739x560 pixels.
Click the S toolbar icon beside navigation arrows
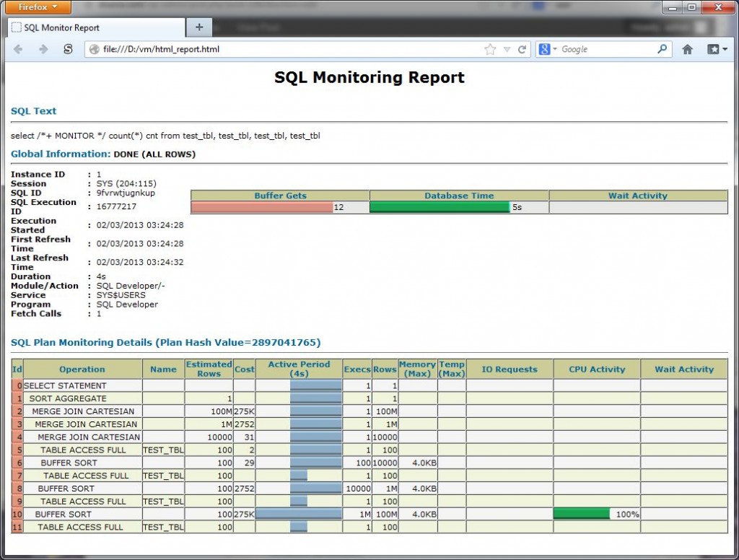click(68, 49)
